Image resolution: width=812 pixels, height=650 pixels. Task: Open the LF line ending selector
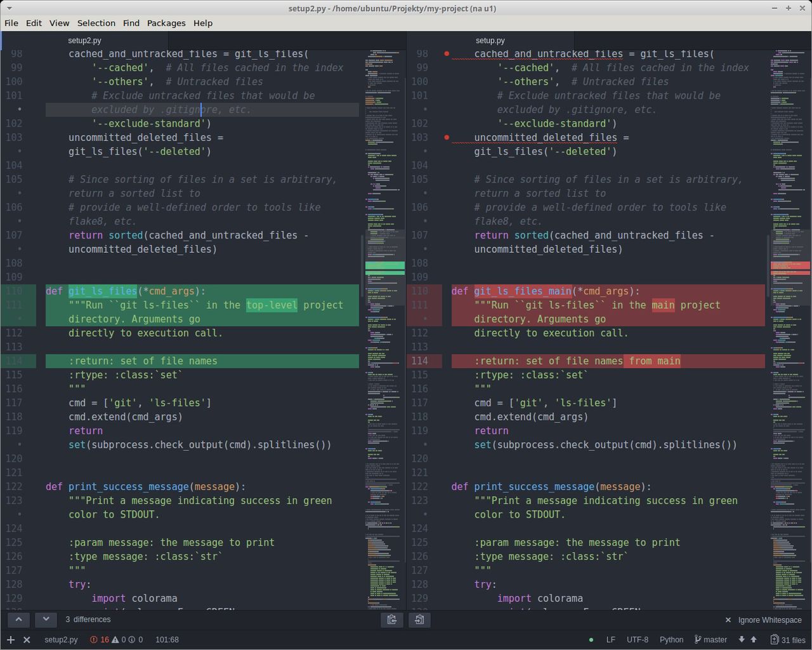(610, 640)
